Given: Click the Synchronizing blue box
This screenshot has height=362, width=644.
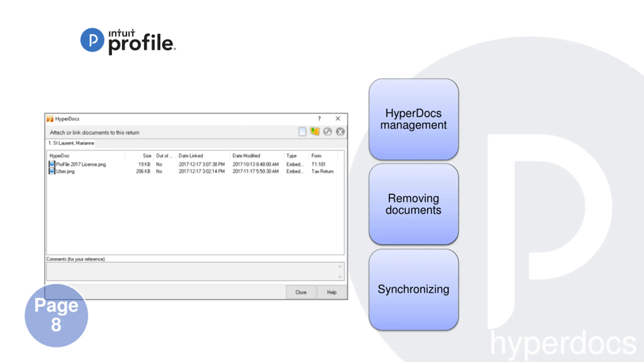Looking at the screenshot, I should (413, 289).
